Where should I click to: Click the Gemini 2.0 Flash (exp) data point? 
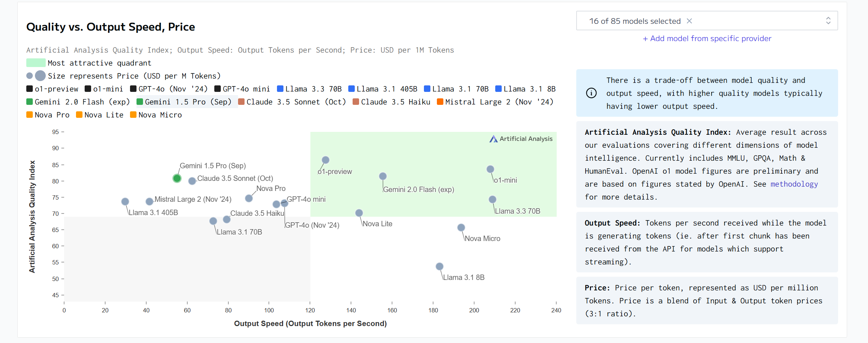coord(383,176)
